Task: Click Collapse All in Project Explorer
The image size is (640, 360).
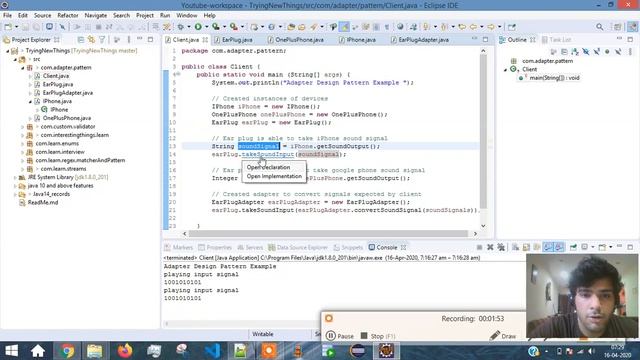Action: click(x=80, y=40)
